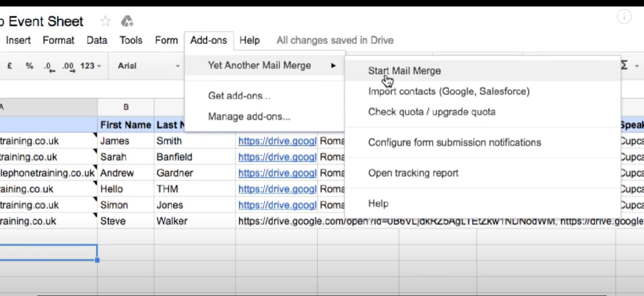The image size is (644, 296).
Task: Select cell containing James
Action: [x=126, y=141]
